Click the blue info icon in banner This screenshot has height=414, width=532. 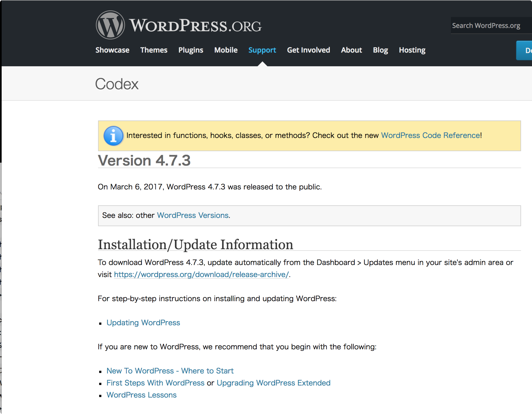[113, 136]
